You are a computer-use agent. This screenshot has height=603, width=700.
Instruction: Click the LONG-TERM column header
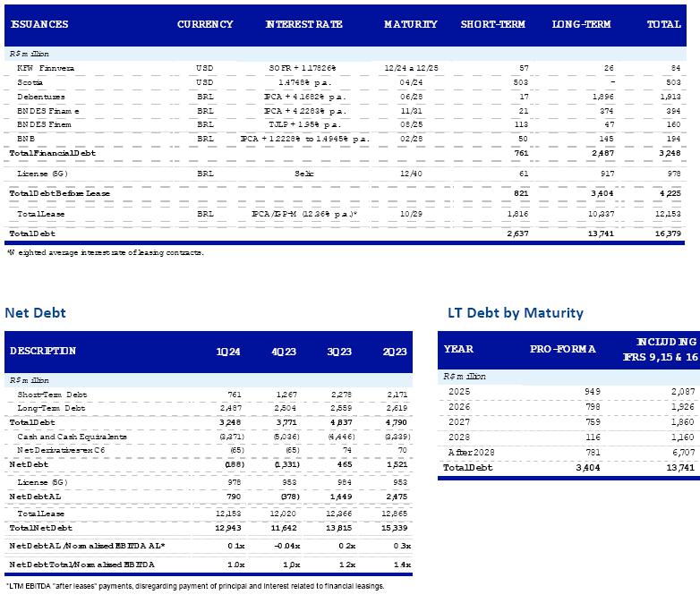[582, 24]
